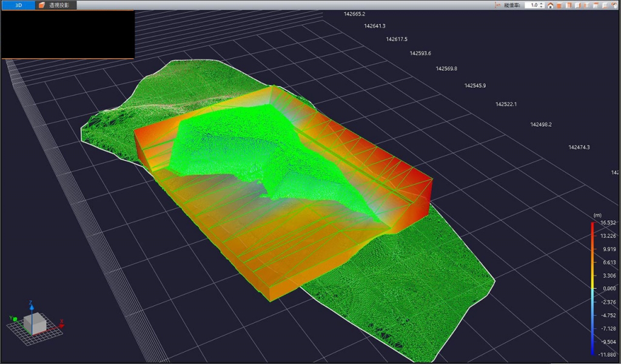
Task: Open the mouse operation settings icon
Action: tap(614, 5)
